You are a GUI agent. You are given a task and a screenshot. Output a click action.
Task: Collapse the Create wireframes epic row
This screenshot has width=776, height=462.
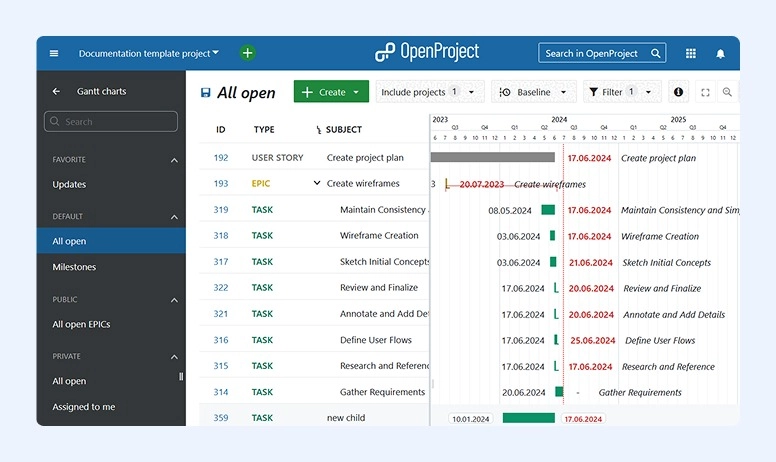[317, 183]
